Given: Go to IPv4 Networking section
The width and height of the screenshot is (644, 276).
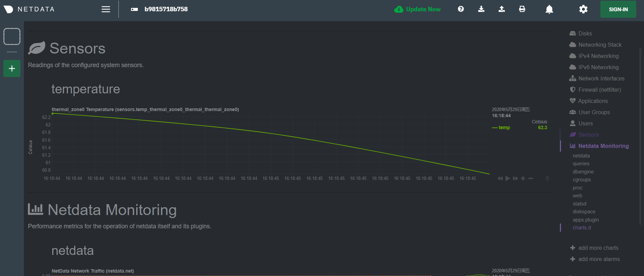Looking at the screenshot, I should coord(598,56).
